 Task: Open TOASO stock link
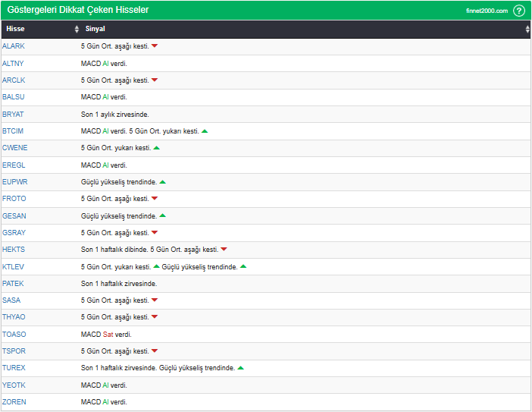tap(14, 334)
